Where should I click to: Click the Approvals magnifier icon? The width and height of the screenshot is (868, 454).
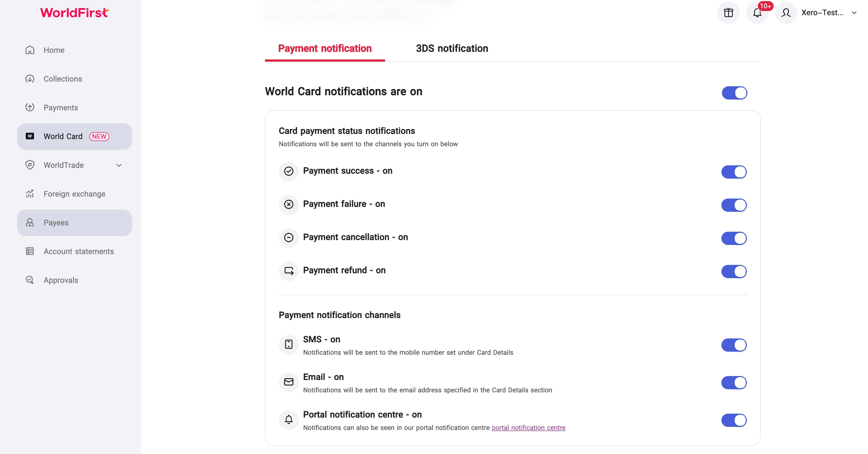(30, 280)
